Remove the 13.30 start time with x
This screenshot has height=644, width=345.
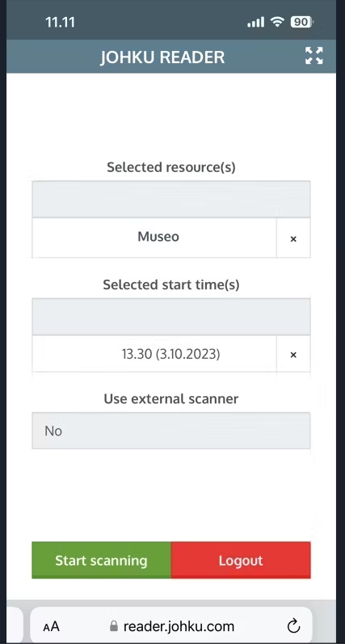click(x=293, y=355)
